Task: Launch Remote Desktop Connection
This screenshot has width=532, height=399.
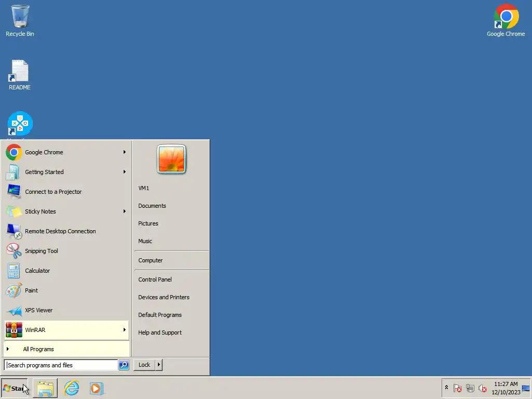Action: 66,231
